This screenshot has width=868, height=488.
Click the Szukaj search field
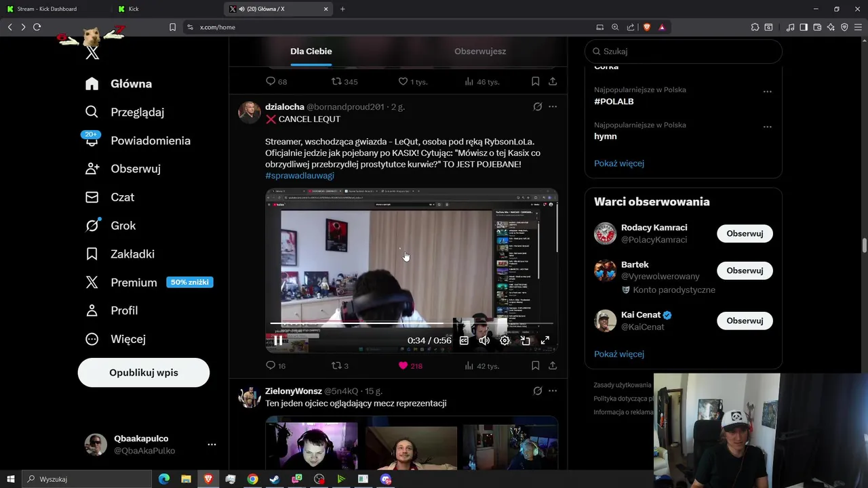click(684, 52)
